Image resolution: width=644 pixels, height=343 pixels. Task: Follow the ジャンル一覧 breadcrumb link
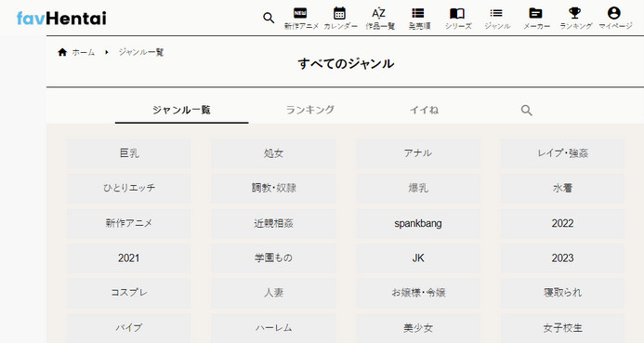[x=141, y=52]
